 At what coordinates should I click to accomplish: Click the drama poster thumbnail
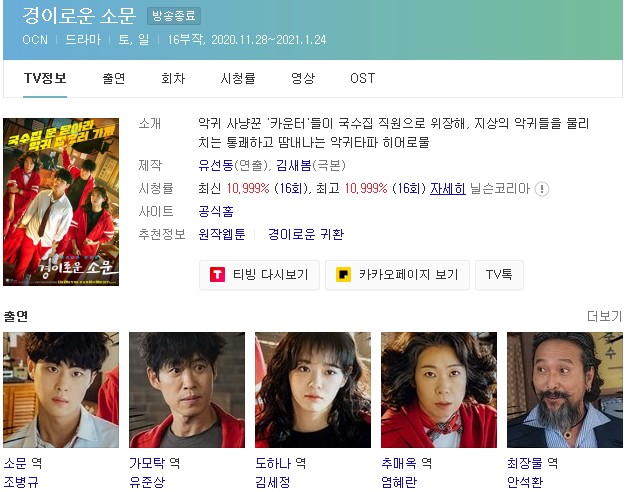pyautogui.click(x=61, y=202)
